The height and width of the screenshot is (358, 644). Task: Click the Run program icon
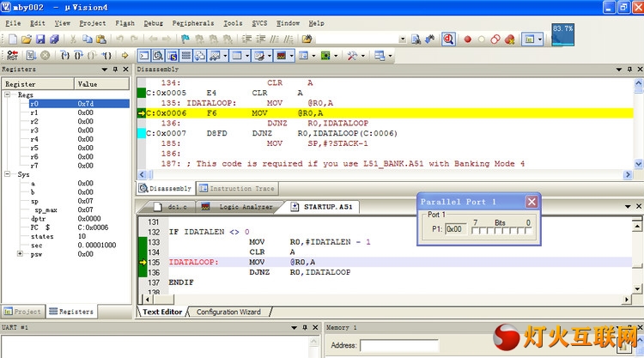pos(31,56)
